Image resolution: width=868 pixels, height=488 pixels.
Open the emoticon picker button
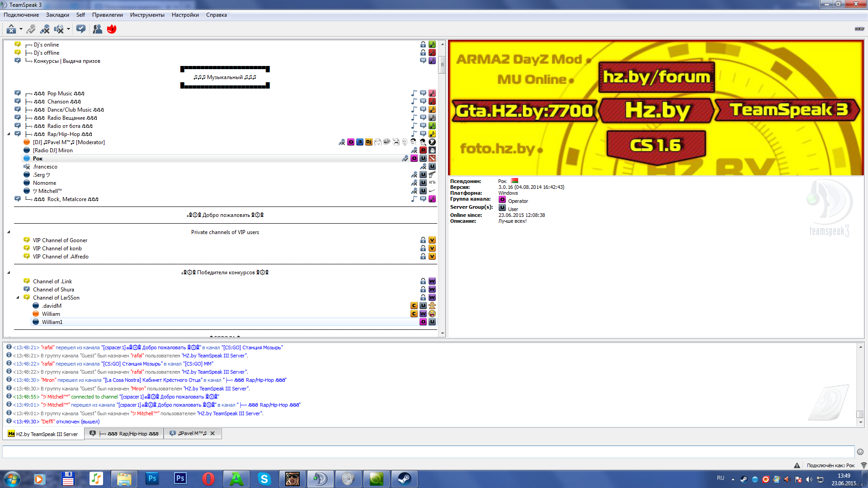click(x=860, y=452)
